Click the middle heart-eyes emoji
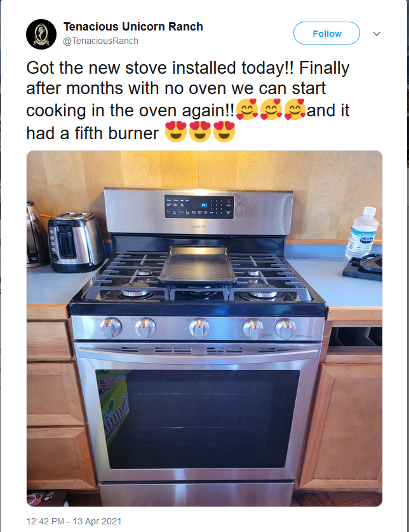The height and width of the screenshot is (532, 409). point(200,132)
